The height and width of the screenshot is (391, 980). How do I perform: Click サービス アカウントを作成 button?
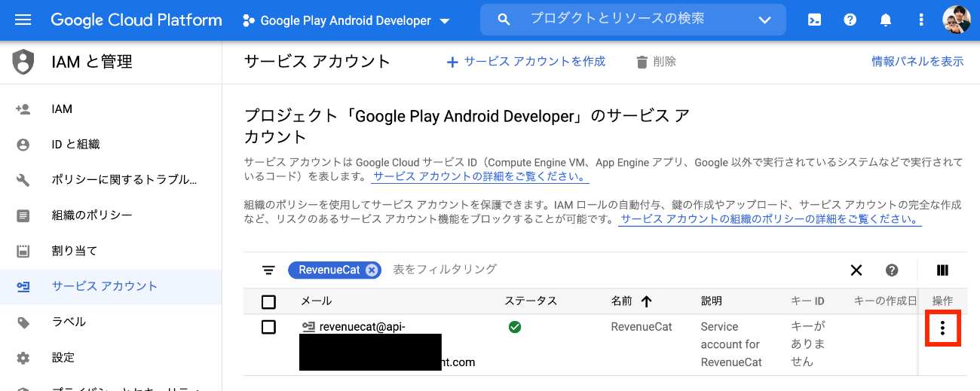526,62
